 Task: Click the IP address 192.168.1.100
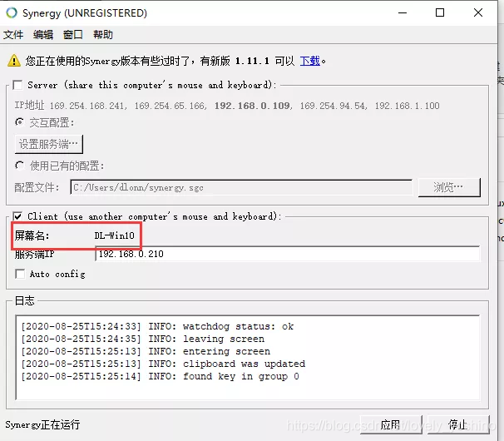click(x=407, y=106)
